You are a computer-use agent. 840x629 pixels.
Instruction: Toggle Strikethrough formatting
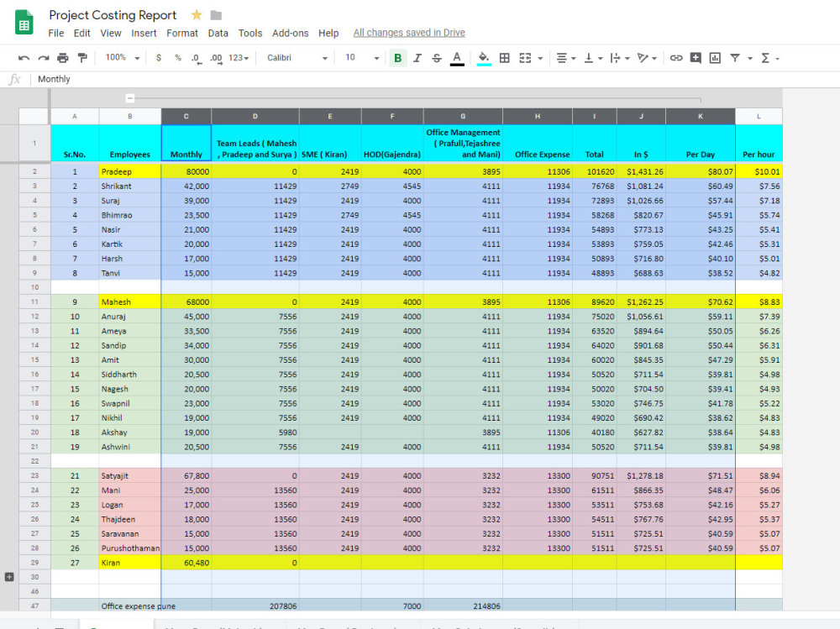coord(437,58)
